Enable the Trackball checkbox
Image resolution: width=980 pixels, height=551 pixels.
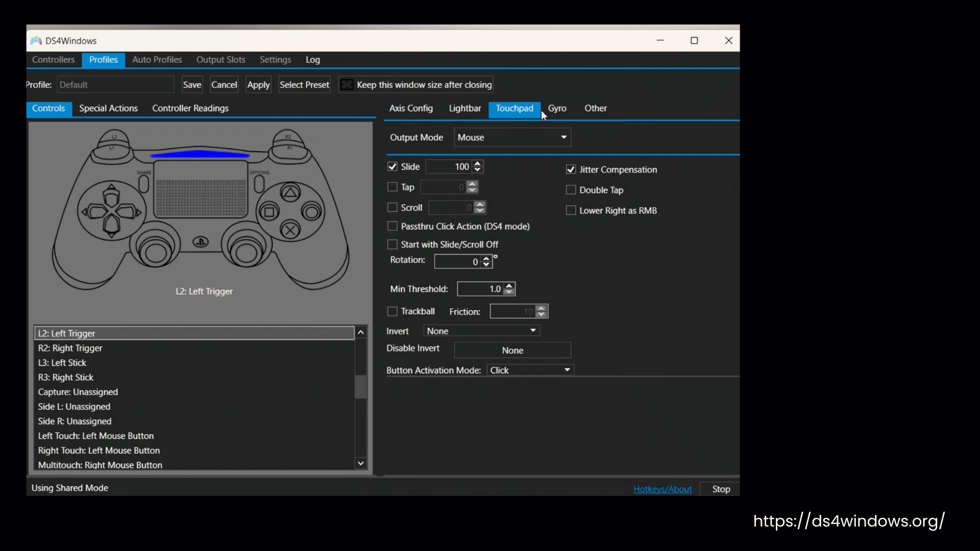pyautogui.click(x=392, y=311)
